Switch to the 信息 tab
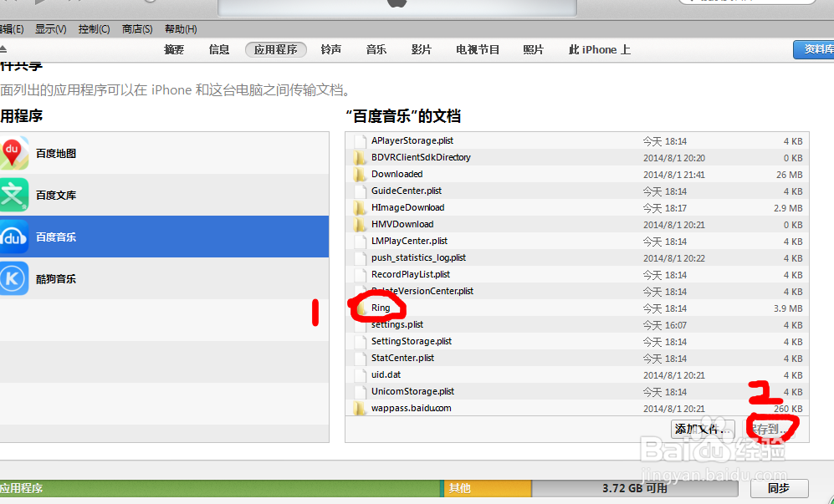The width and height of the screenshot is (834, 504). point(219,49)
